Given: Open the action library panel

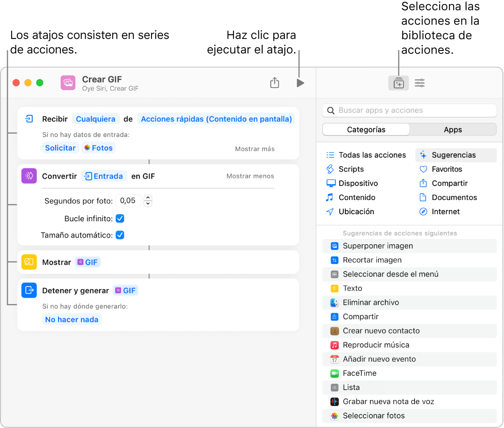Looking at the screenshot, I should click(398, 83).
